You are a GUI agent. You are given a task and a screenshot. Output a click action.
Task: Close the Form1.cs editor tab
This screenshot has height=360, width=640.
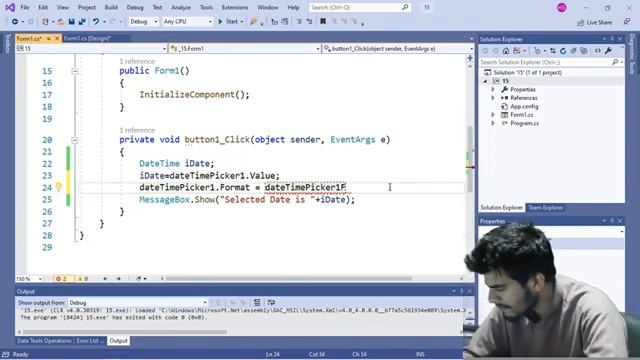point(57,38)
